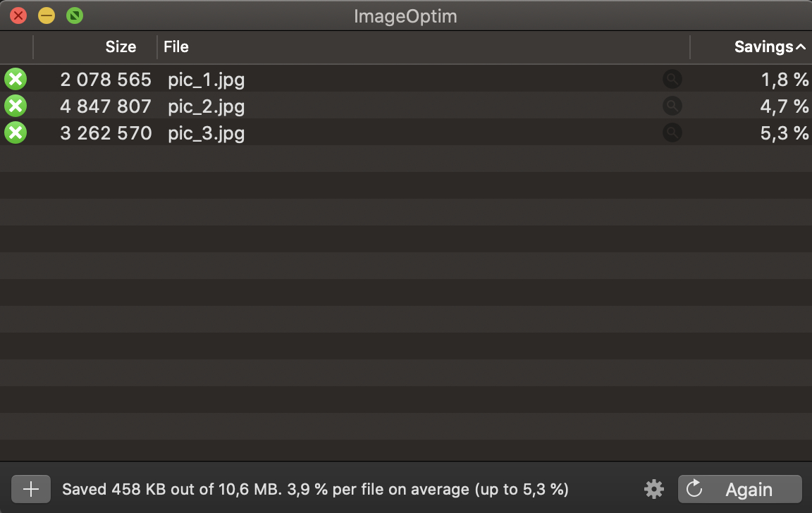
Task: Click the 4 847 807 size value
Action: tap(106, 106)
